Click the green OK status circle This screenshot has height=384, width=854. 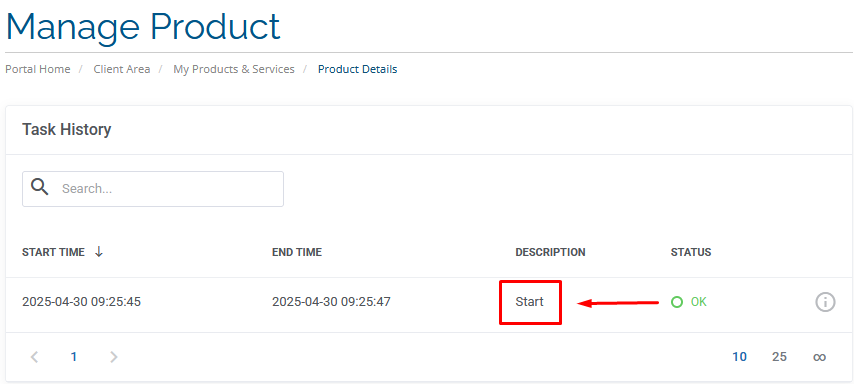(676, 302)
